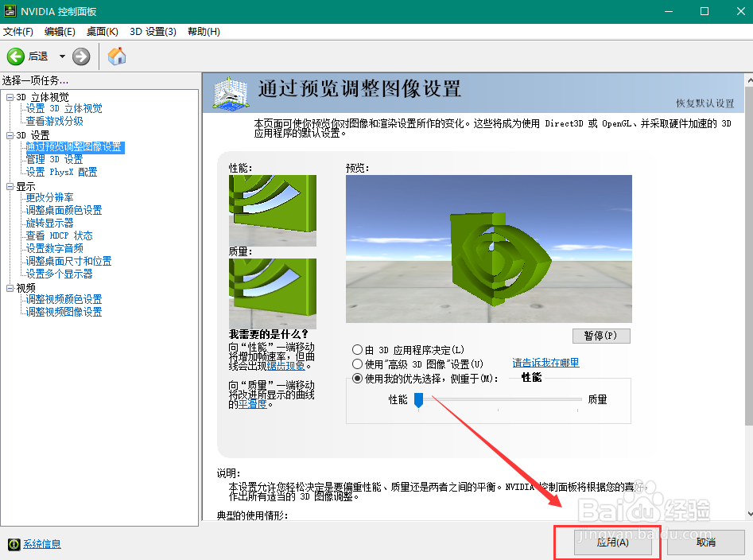
Task: Open 设置多个显示器 item
Action: (59, 274)
